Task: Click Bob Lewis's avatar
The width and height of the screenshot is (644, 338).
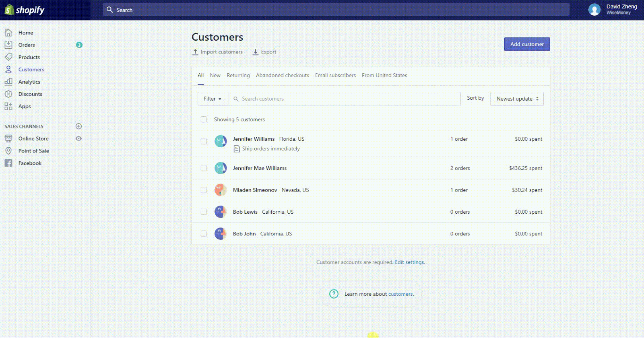Action: 221,212
